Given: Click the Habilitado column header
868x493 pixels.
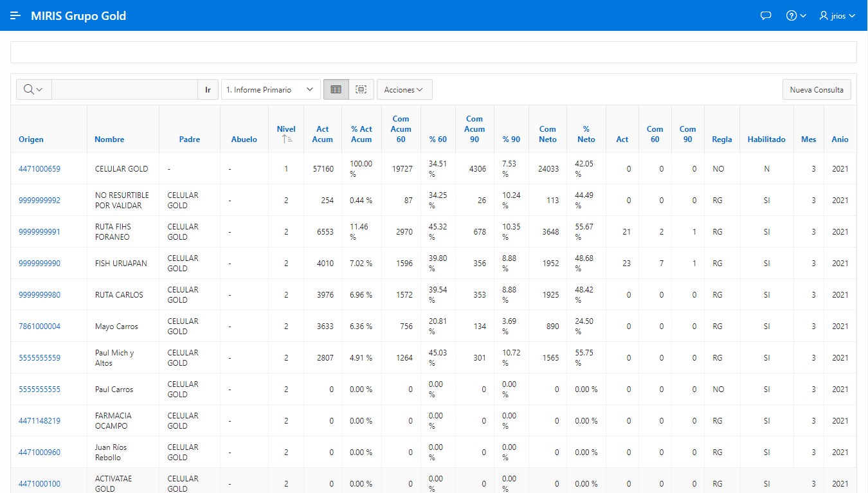Looking at the screenshot, I should [766, 139].
